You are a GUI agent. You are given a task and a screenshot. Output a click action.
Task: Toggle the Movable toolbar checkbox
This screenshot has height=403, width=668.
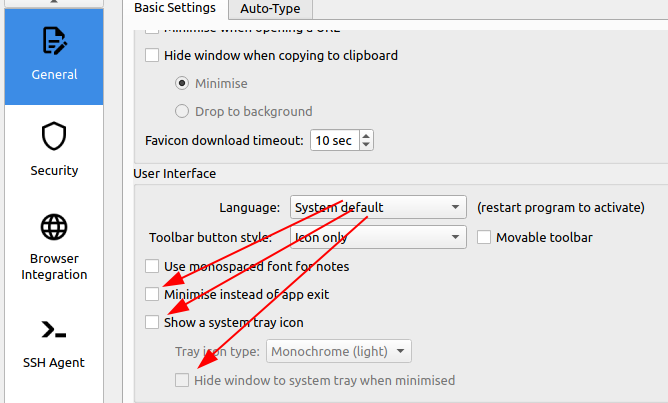484,238
